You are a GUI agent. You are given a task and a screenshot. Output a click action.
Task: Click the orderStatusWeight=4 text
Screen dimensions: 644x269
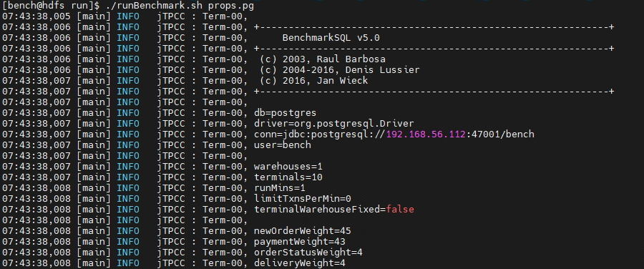(308, 252)
